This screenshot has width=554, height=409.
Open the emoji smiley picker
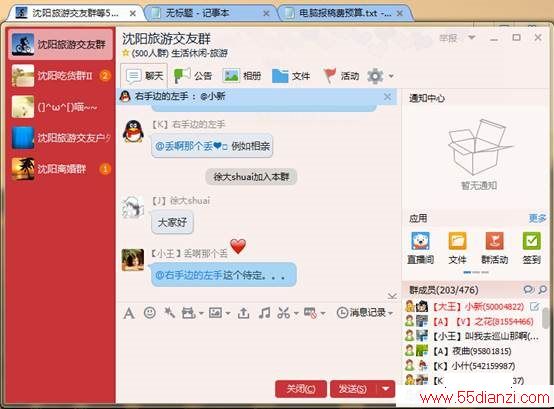pyautogui.click(x=150, y=313)
